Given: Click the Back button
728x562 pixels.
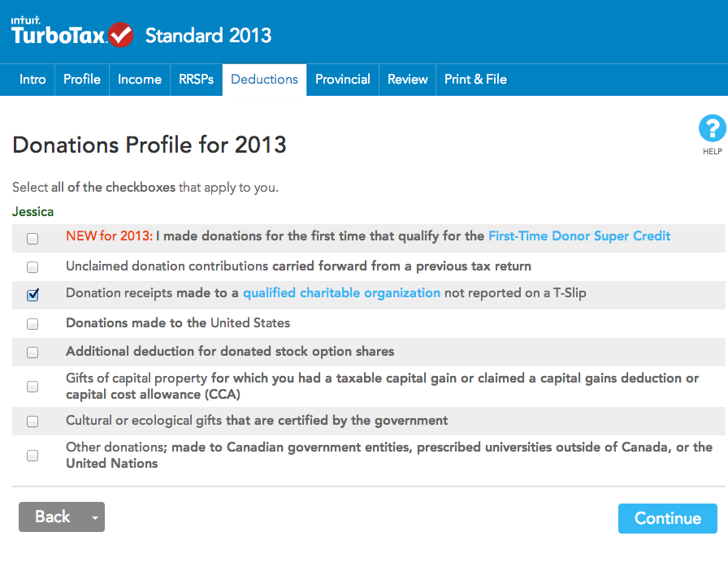Looking at the screenshot, I should click(53, 517).
